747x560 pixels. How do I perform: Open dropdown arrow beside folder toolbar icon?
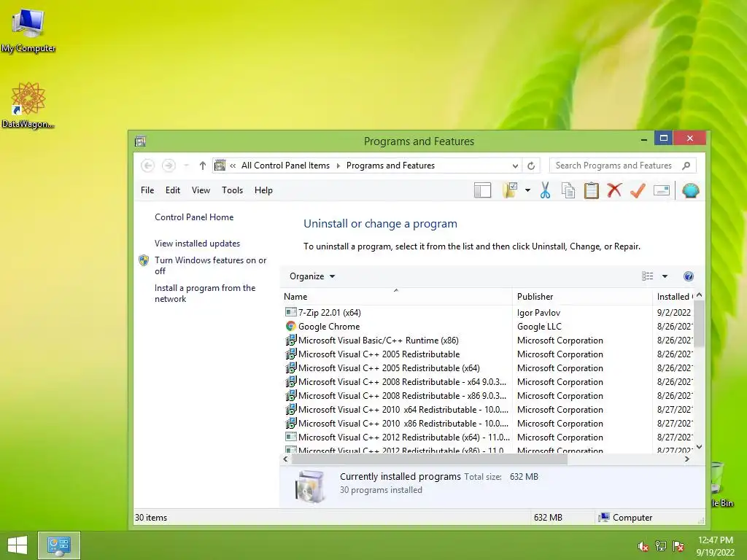click(x=528, y=190)
